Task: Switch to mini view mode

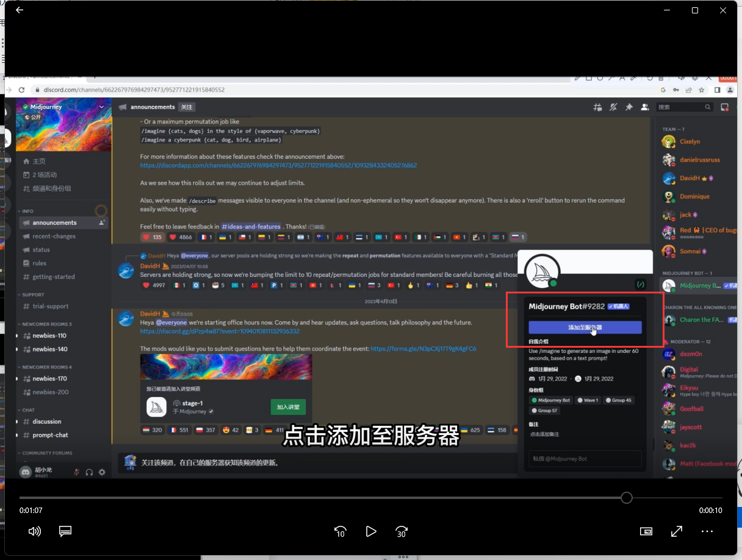Action: coord(646,531)
